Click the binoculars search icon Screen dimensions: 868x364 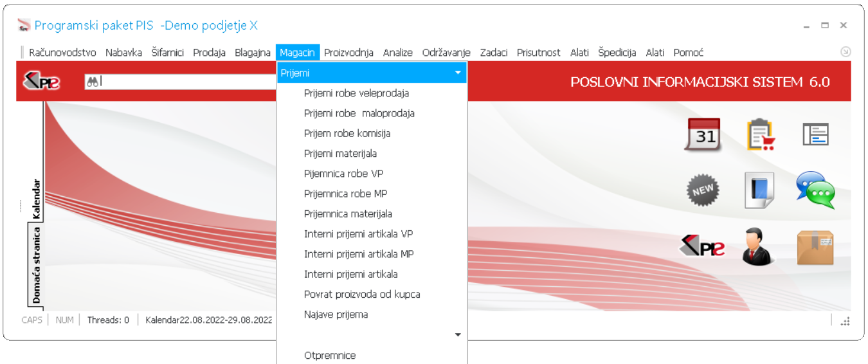point(93,82)
